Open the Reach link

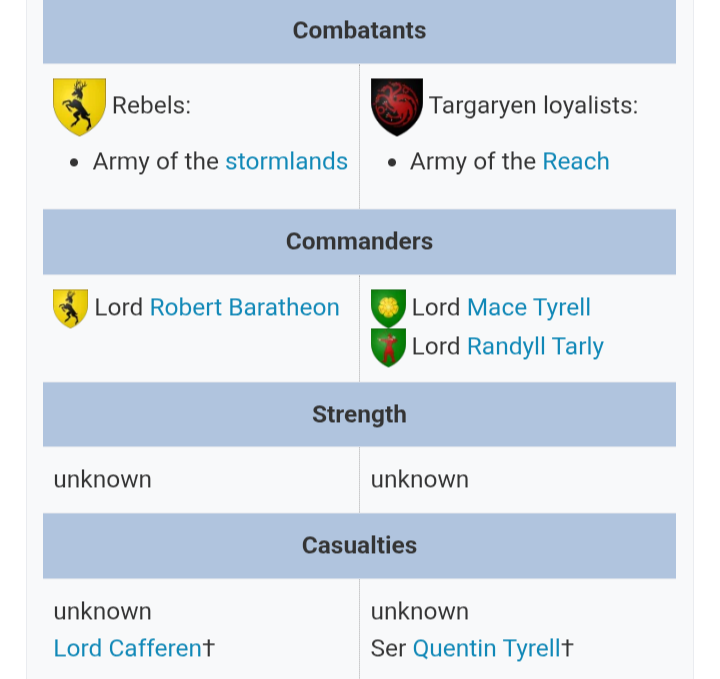tap(576, 162)
